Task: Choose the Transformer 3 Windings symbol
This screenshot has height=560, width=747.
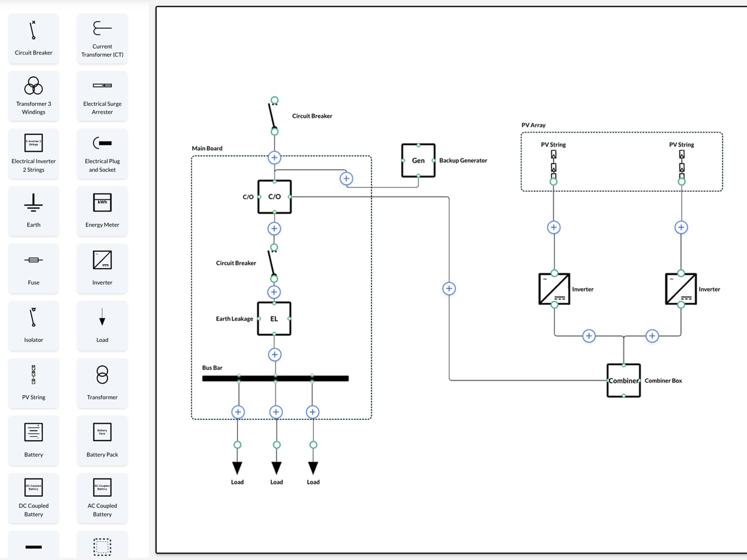Action: coord(34,96)
